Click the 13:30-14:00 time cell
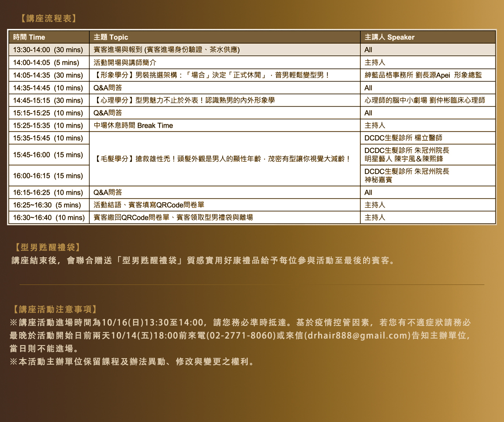Image resolution: width=504 pixels, height=422 pixels. 48,50
